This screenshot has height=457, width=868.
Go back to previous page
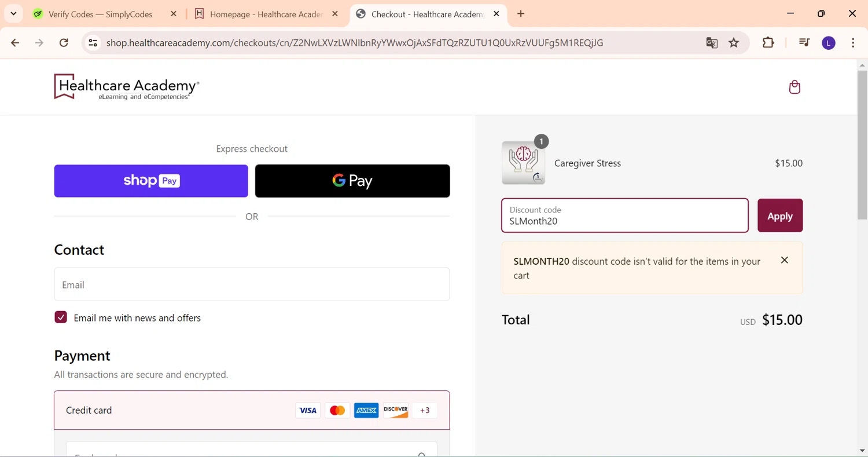(16, 43)
